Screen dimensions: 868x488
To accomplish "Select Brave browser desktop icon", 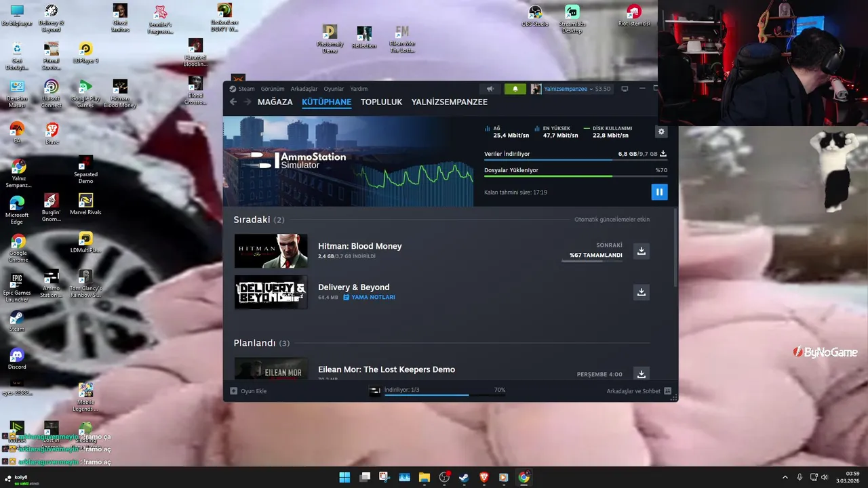I will pyautogui.click(x=52, y=133).
